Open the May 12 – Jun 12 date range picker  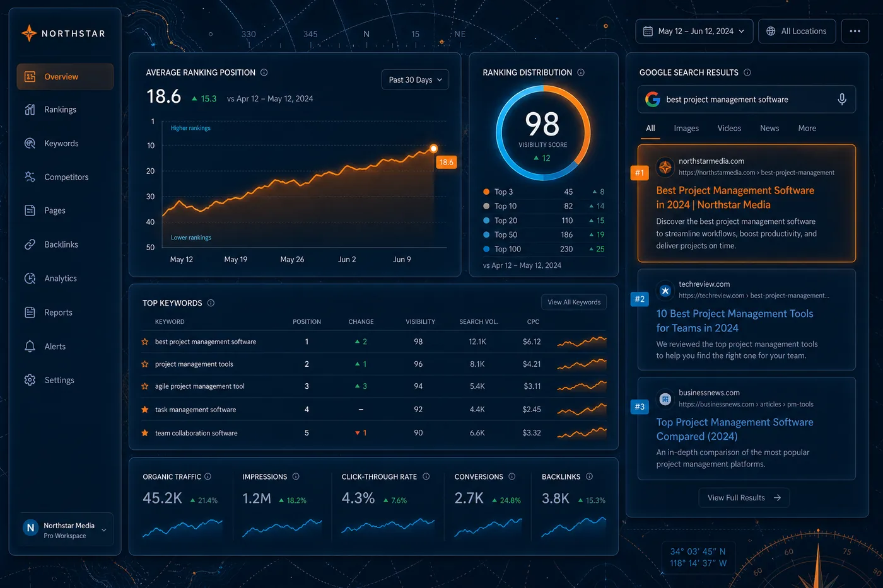coord(694,31)
